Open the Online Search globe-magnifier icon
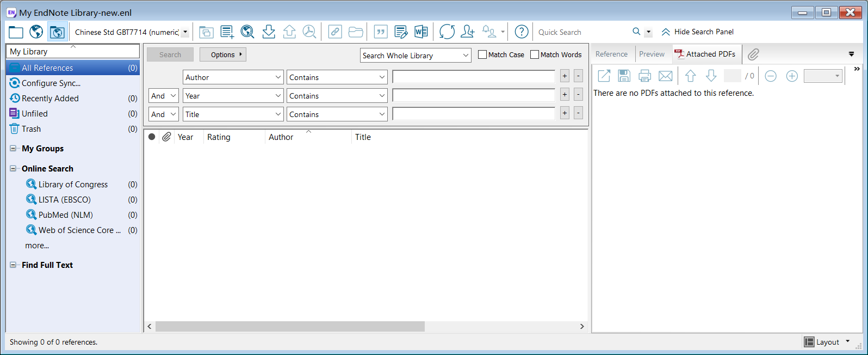868x355 pixels. (x=247, y=32)
